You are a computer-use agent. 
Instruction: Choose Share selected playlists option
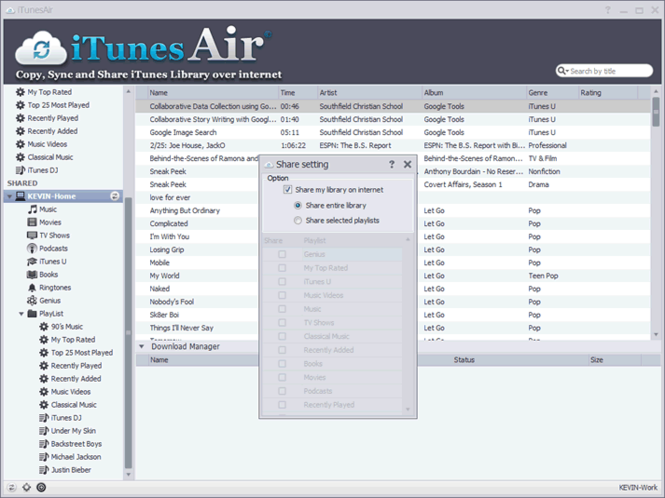pyautogui.click(x=298, y=221)
